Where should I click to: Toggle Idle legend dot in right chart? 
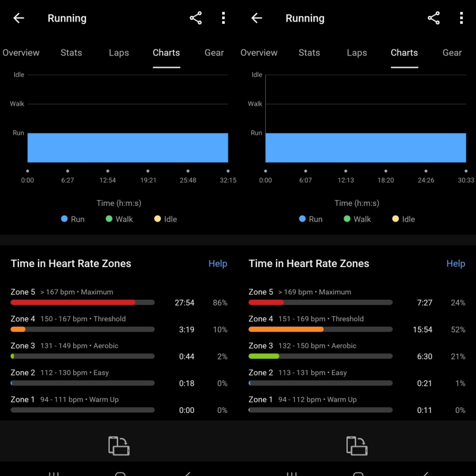coord(395,219)
